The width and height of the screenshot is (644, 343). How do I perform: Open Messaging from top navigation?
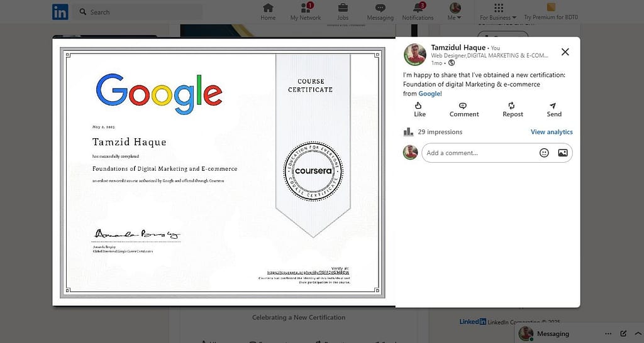(380, 11)
